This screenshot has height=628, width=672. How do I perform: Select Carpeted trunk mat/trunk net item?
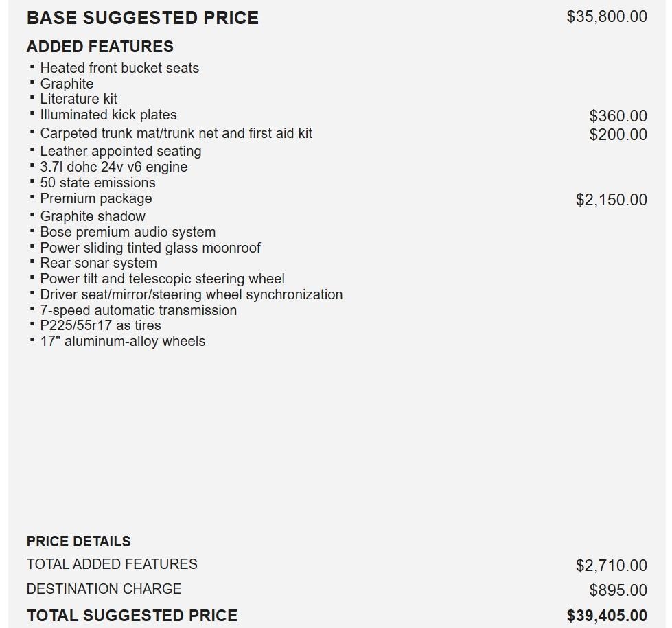coord(176,133)
